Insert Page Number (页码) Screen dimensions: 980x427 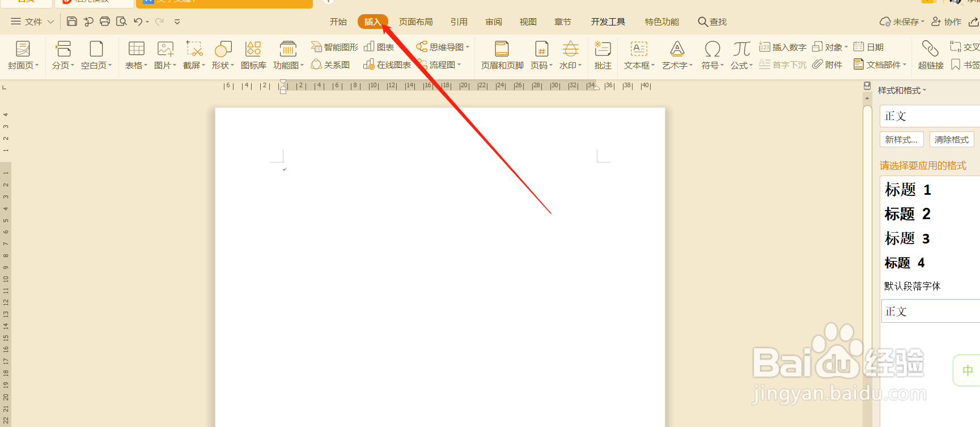click(x=541, y=55)
